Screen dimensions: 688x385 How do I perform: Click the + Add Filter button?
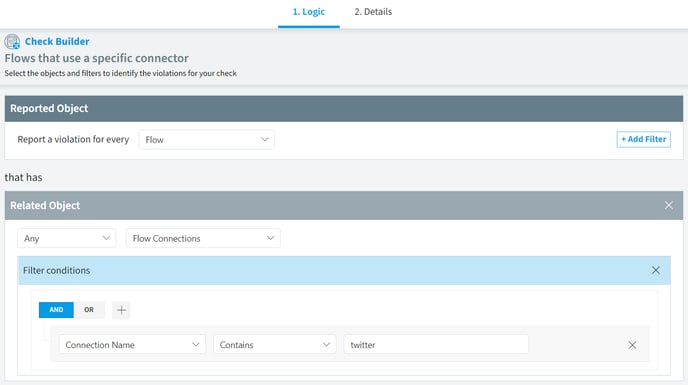pyautogui.click(x=643, y=139)
